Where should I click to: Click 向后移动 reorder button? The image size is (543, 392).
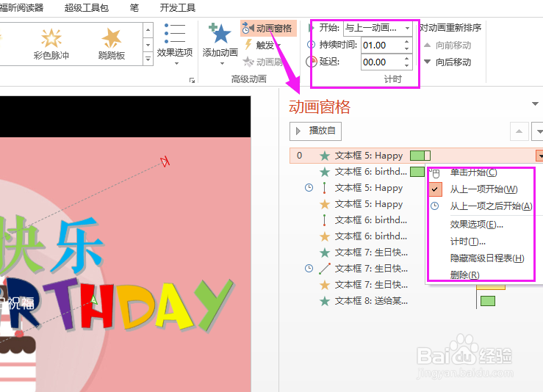447,62
